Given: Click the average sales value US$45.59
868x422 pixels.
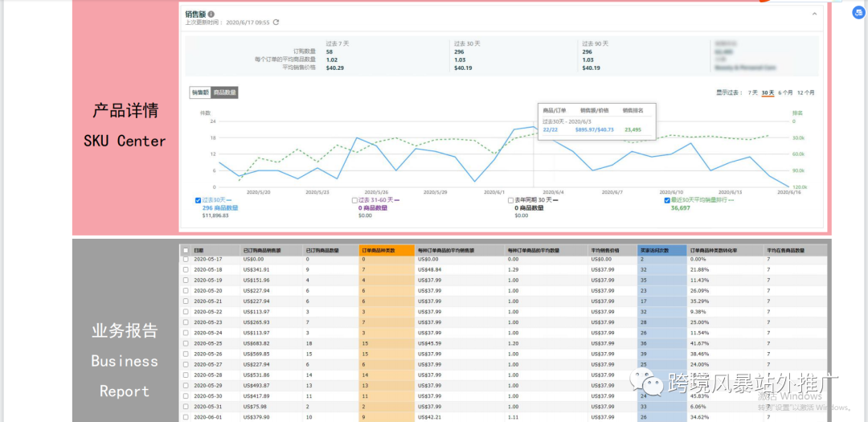Looking at the screenshot, I should click(429, 342).
